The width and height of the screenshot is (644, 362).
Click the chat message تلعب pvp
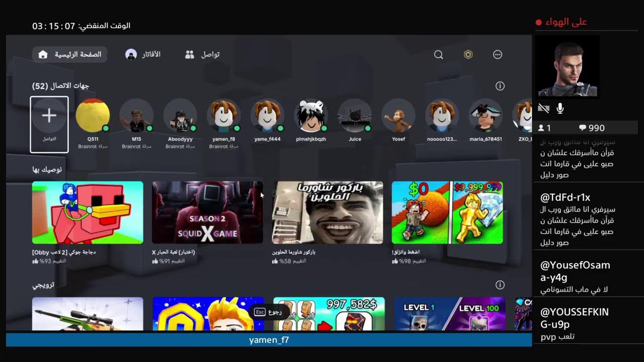point(558,337)
